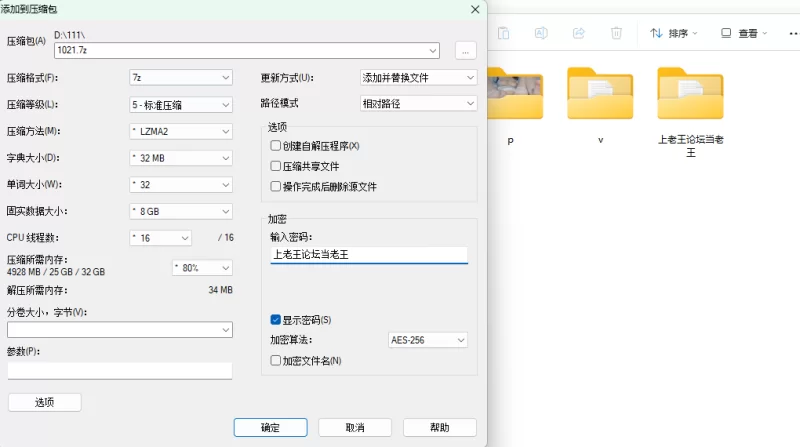Viewport: 800px width, 447px height.
Task: Click the Rename icon in Explorer toolbar
Action: pyautogui.click(x=541, y=33)
